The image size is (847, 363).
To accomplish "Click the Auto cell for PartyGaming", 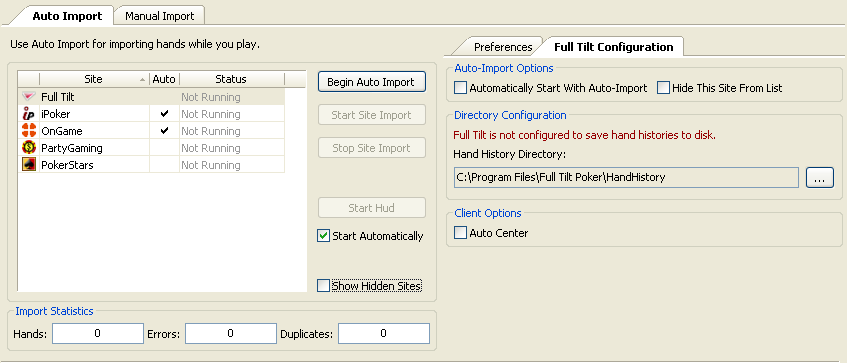I will (165, 147).
